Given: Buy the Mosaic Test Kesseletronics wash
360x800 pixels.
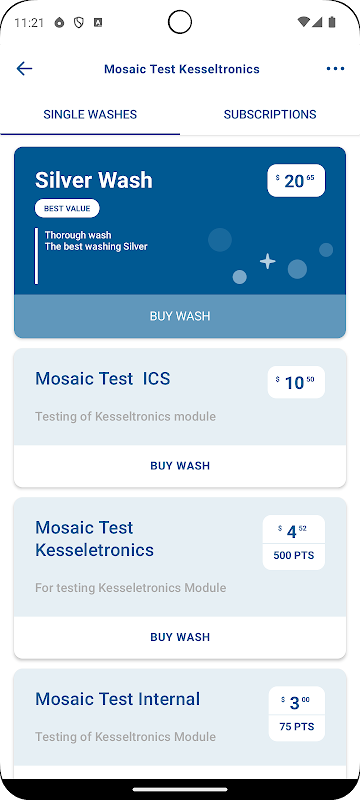Looking at the screenshot, I should (180, 637).
